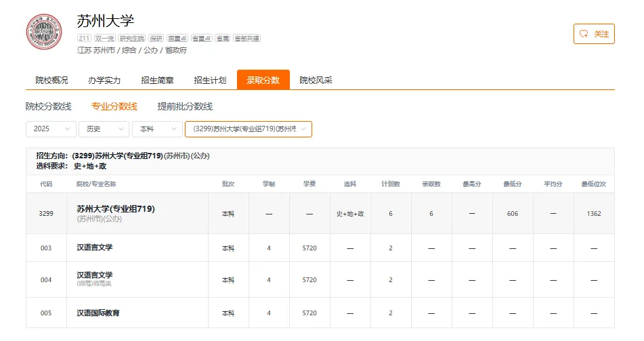Click the 苏州大学(专业组719) row name
Viewport: 644px width, 341px height.
116,209
